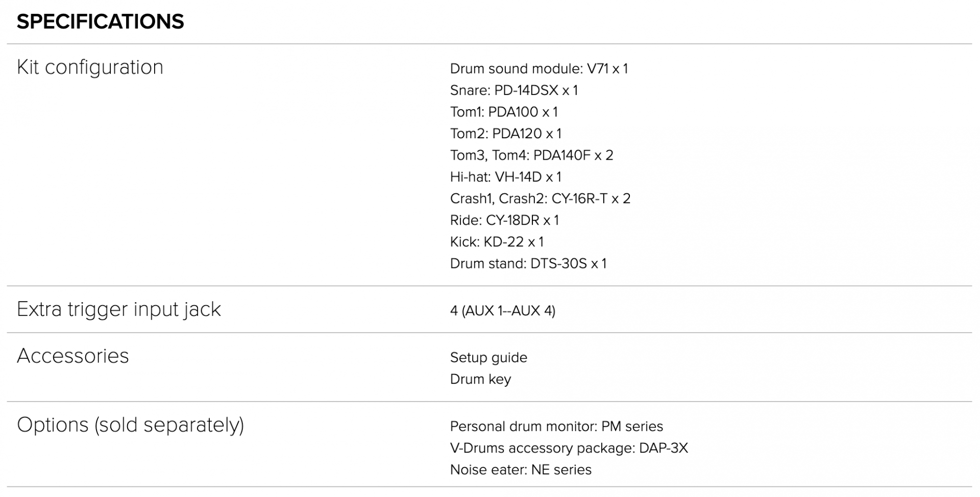
Task: Click V-Drums accessory package DAP-3X
Action: click(x=569, y=448)
